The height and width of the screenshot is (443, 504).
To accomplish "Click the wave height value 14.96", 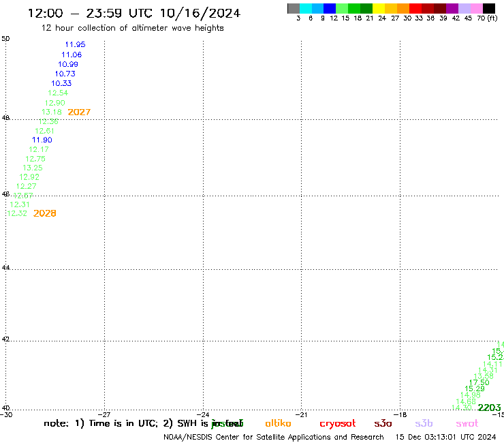I will (x=470, y=395).
